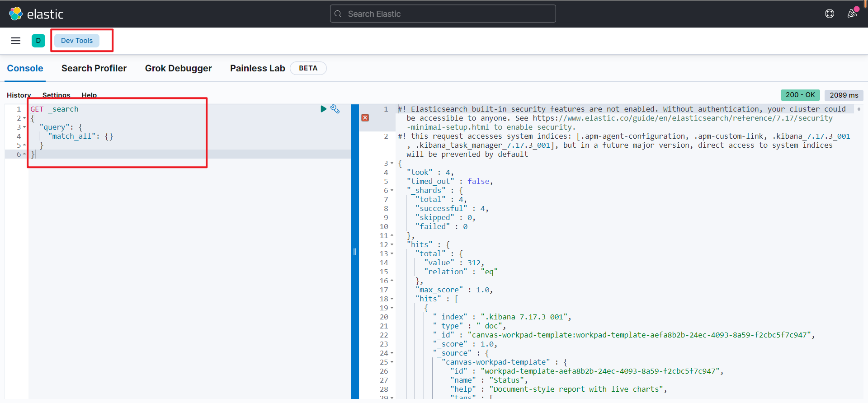Click the 200 - OK status badge

pos(800,95)
